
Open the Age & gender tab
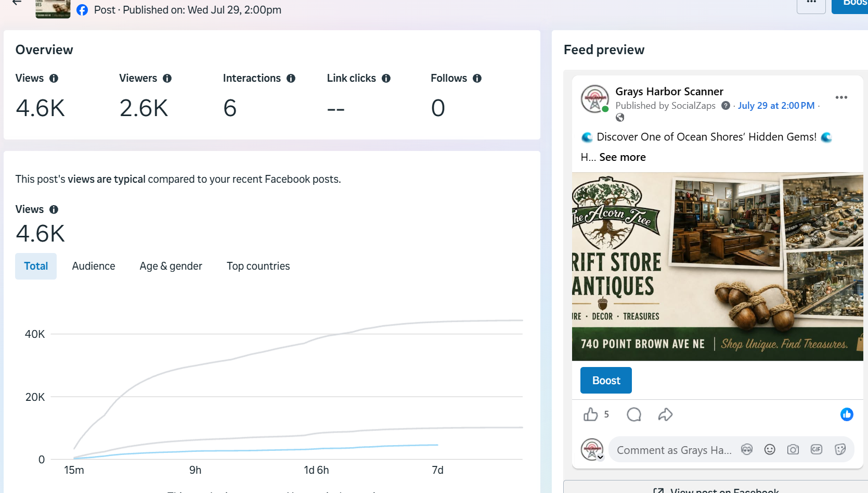click(x=171, y=266)
